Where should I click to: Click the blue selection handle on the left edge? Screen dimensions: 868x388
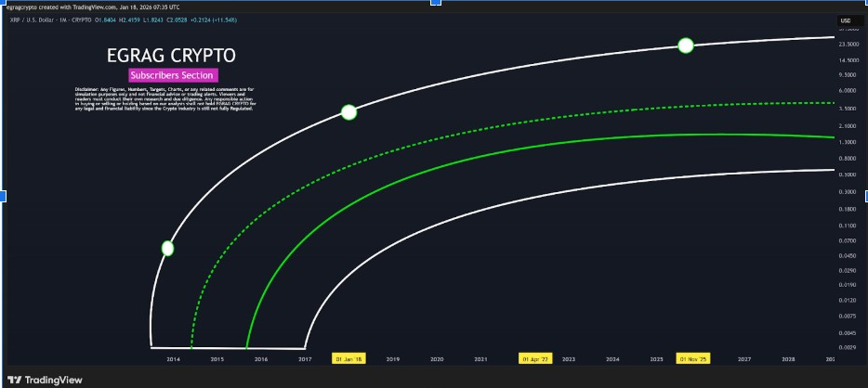click(2, 196)
